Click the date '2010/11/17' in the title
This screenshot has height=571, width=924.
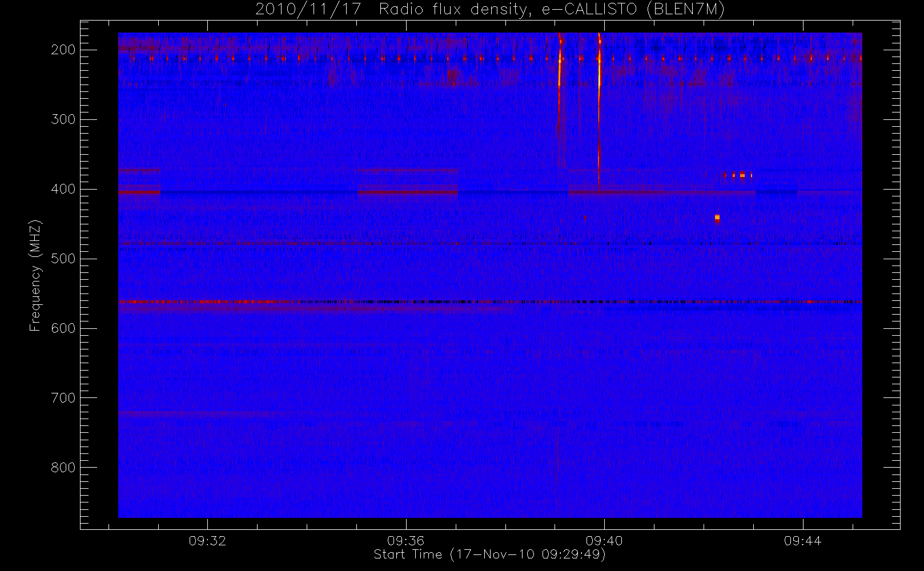(x=308, y=10)
